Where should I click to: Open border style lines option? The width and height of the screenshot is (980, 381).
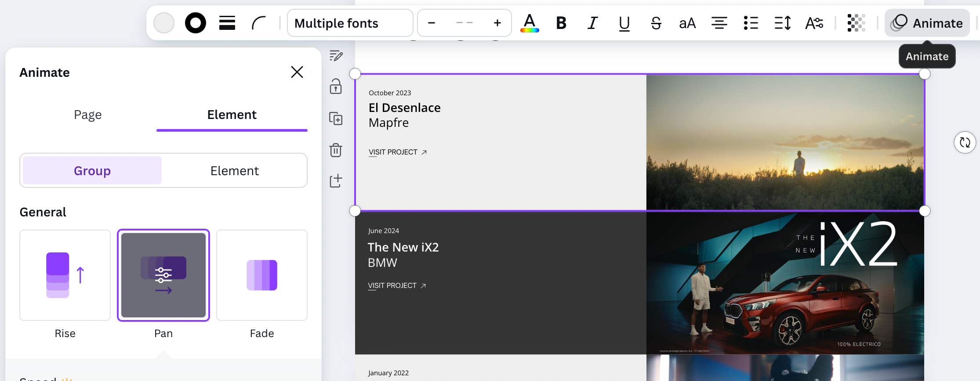(x=227, y=23)
